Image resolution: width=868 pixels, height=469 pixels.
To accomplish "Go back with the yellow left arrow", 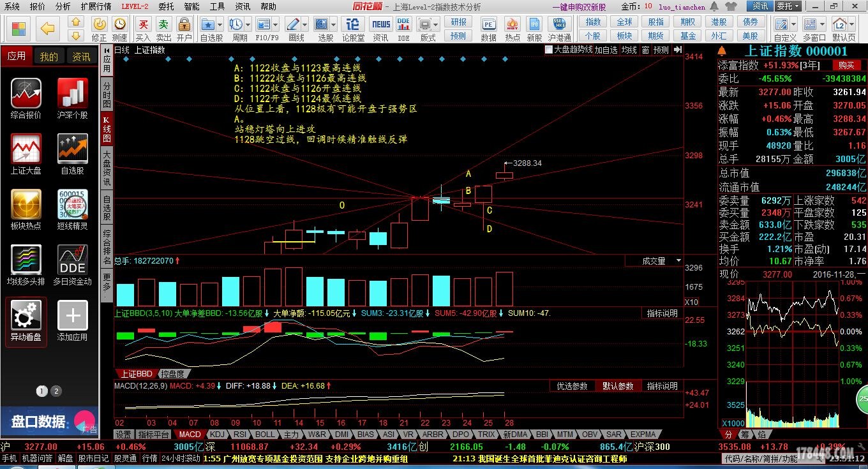I will click(x=48, y=28).
